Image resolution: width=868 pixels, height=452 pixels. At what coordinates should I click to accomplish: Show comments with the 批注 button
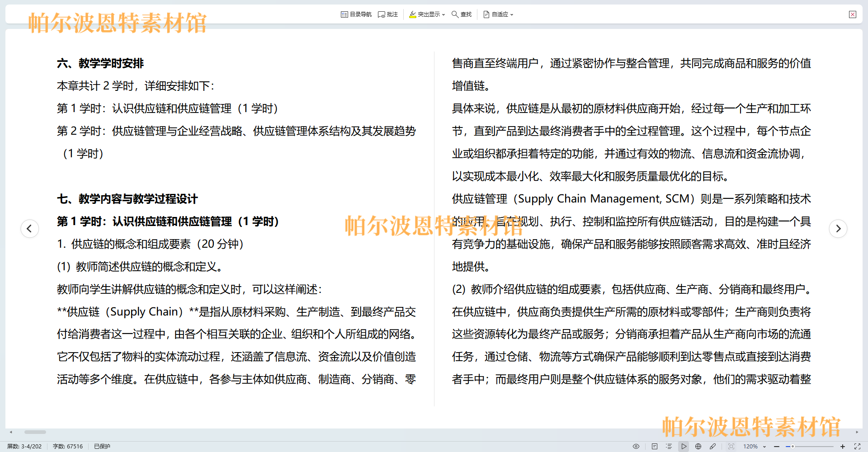click(x=388, y=14)
